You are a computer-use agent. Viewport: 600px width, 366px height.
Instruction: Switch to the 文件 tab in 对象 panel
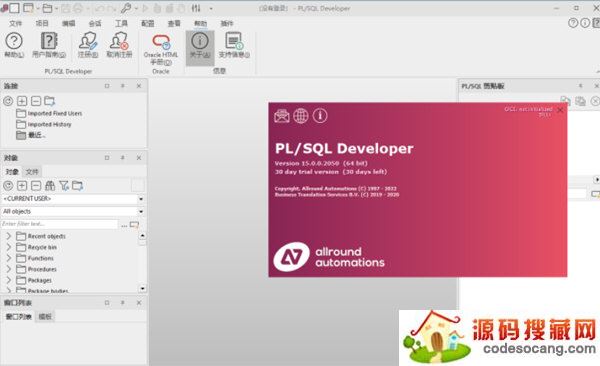point(32,172)
